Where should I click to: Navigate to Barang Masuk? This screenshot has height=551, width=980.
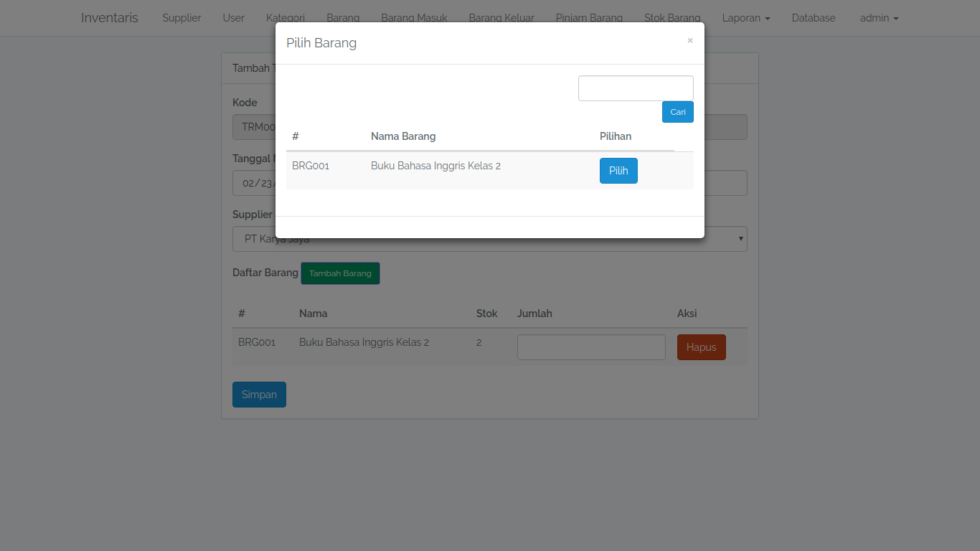click(415, 18)
